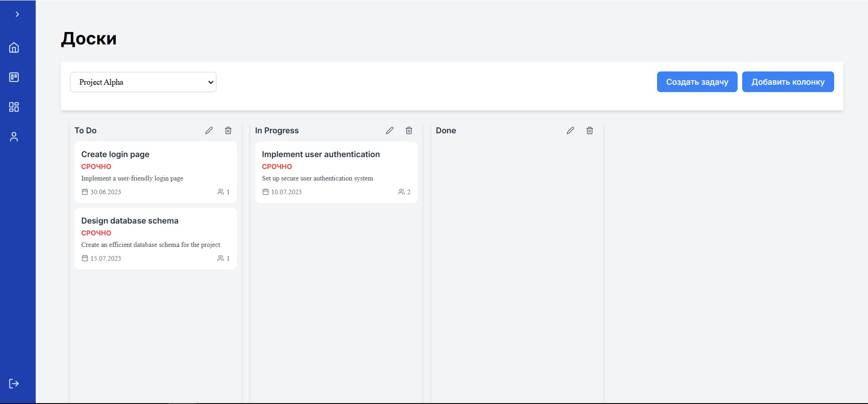Click assignees icon on Design database schema card
This screenshot has height=404, width=868.
click(x=221, y=258)
